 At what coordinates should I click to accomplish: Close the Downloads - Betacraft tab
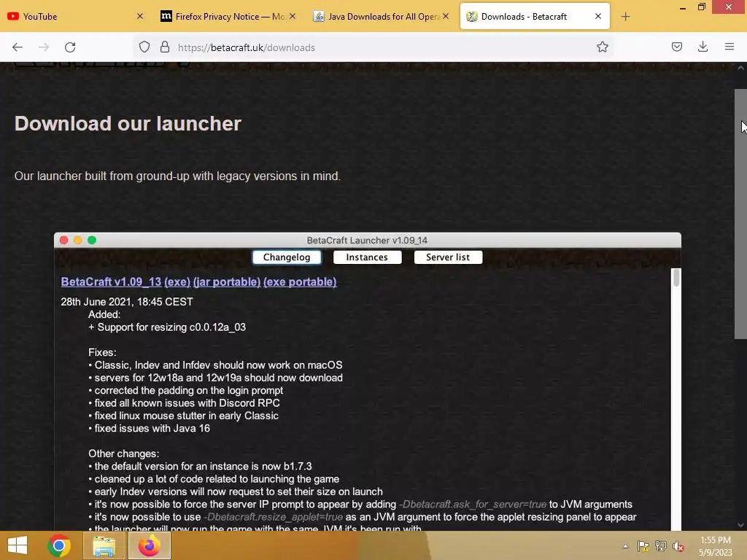tap(598, 16)
